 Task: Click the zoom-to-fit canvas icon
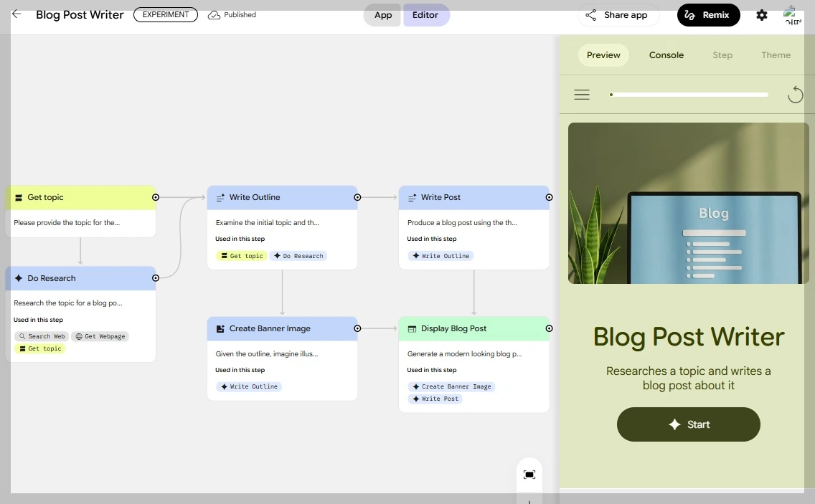(529, 475)
